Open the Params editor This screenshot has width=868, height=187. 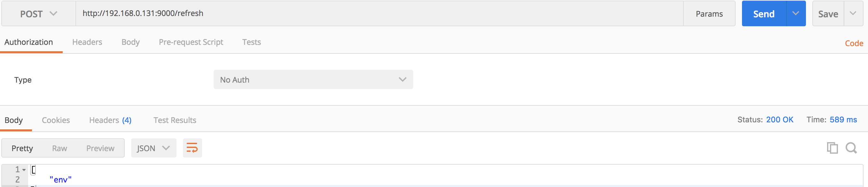click(709, 13)
